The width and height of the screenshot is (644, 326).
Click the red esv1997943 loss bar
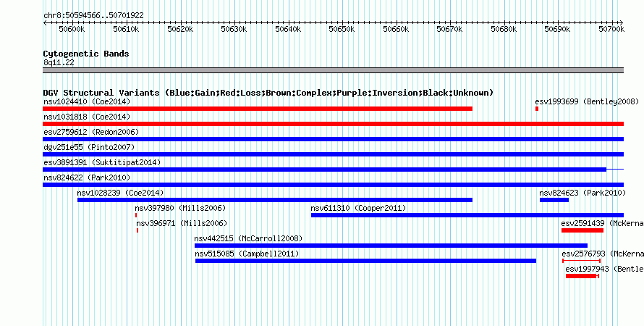click(x=582, y=276)
